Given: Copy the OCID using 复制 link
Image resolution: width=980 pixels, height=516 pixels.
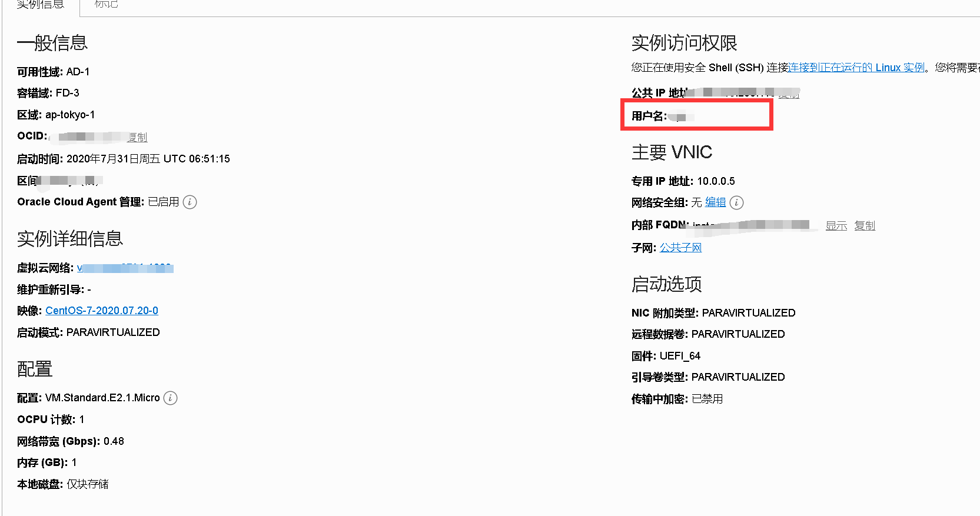Looking at the screenshot, I should coord(138,137).
